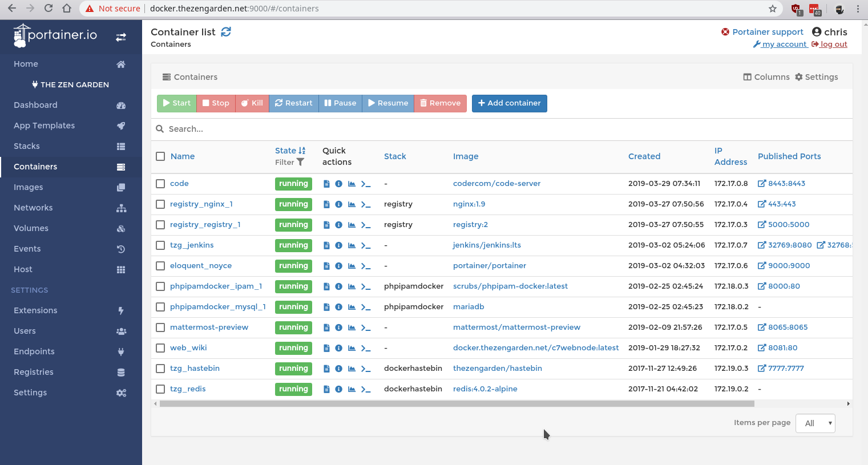Open Dashboard in the sidebar
This screenshot has width=868, height=465.
pos(71,105)
